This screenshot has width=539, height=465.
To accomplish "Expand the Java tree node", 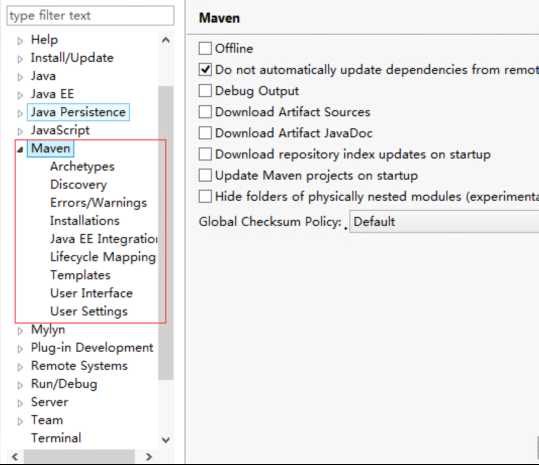I will [20, 77].
